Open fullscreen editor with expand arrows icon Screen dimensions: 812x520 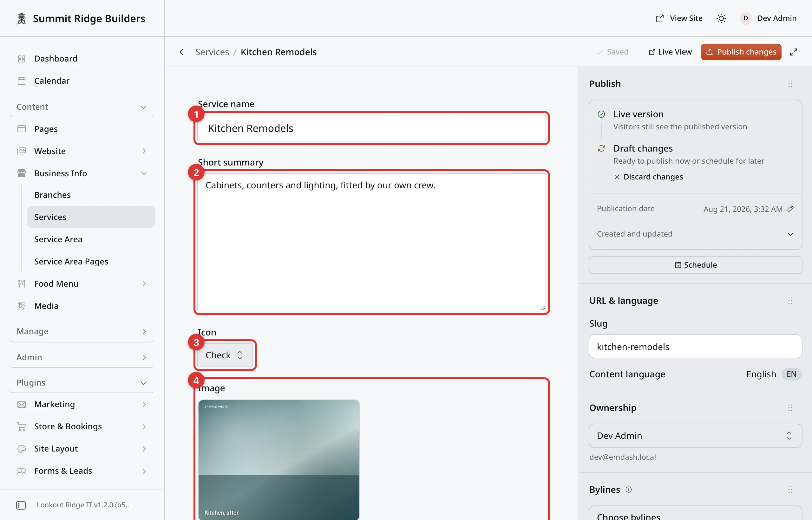pos(793,52)
